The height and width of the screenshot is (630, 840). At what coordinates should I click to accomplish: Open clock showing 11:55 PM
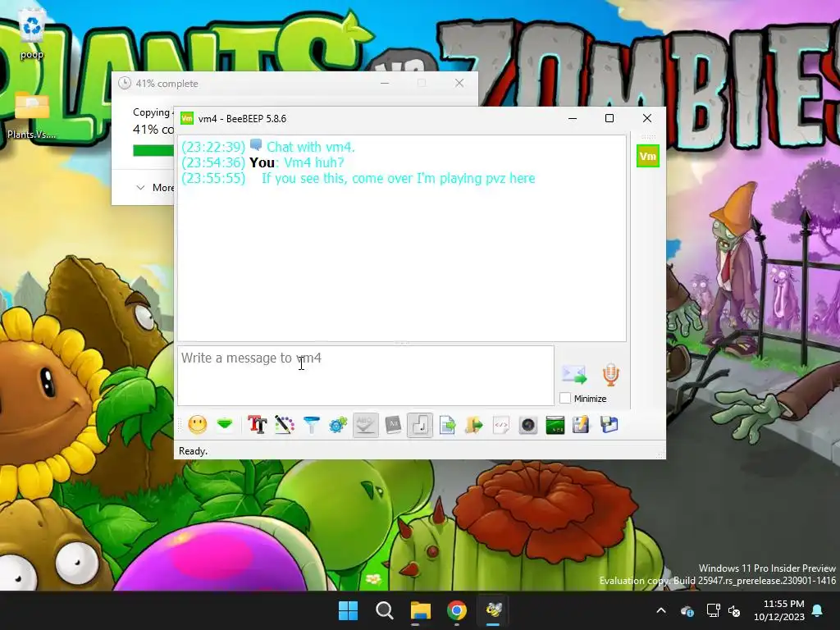click(x=779, y=610)
